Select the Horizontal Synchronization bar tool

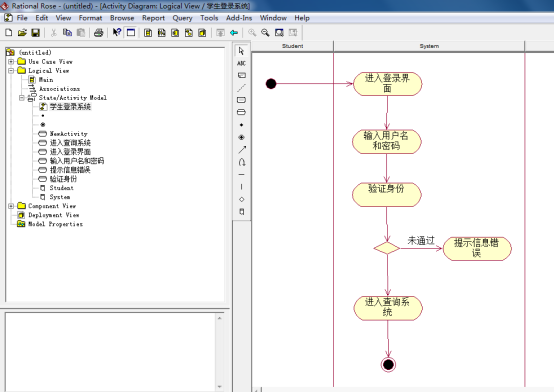(241, 175)
